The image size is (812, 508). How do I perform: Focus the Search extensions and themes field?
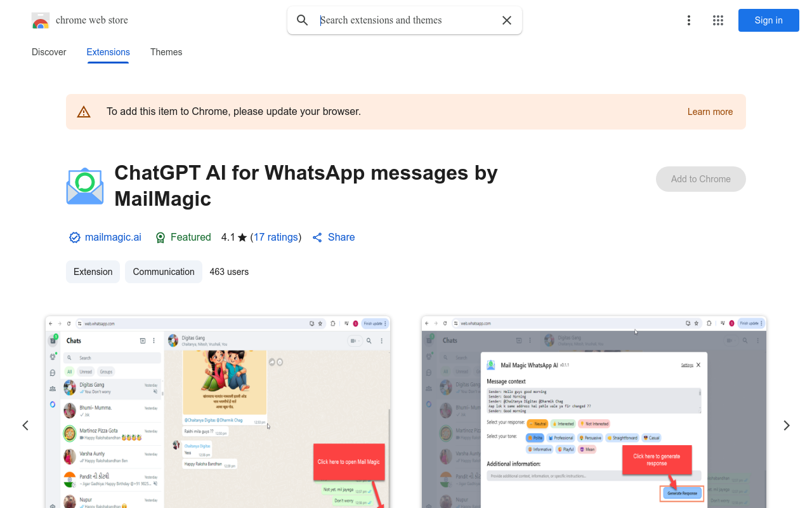coord(406,20)
